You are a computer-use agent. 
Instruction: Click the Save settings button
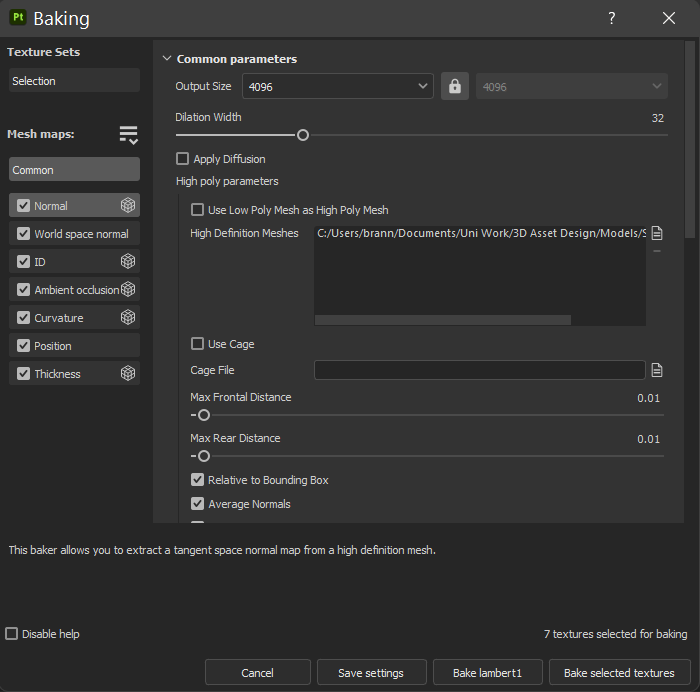[x=371, y=673]
